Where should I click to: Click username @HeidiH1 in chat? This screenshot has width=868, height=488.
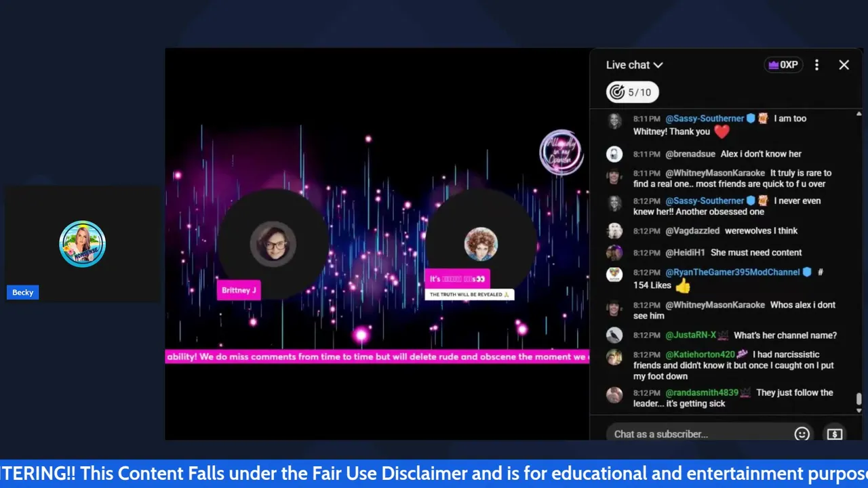[x=685, y=253]
